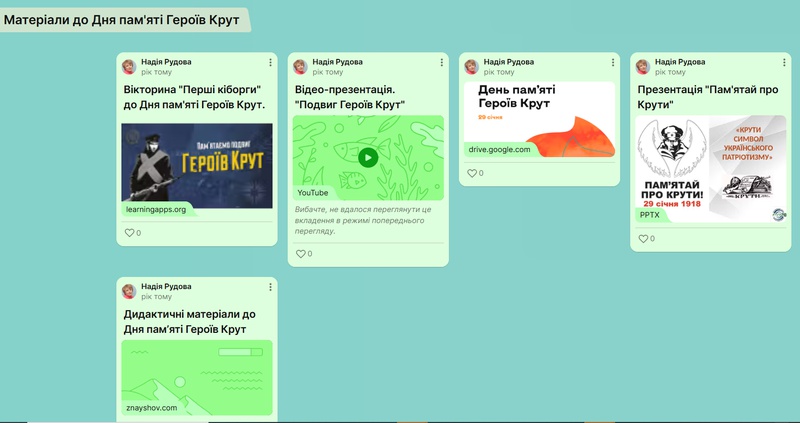Open three-dot menu on the Презентація post
The width and height of the screenshot is (800, 423).
coord(783,62)
